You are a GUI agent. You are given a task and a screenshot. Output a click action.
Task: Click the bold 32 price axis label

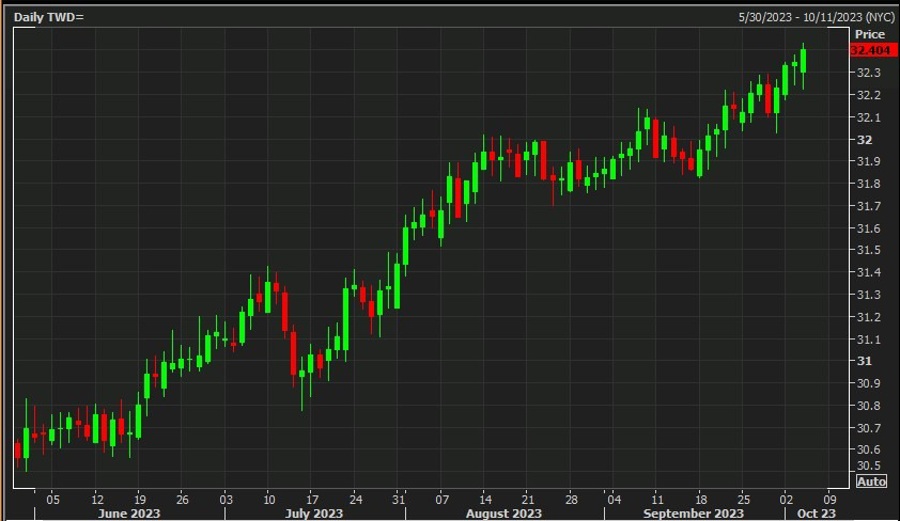coord(864,140)
